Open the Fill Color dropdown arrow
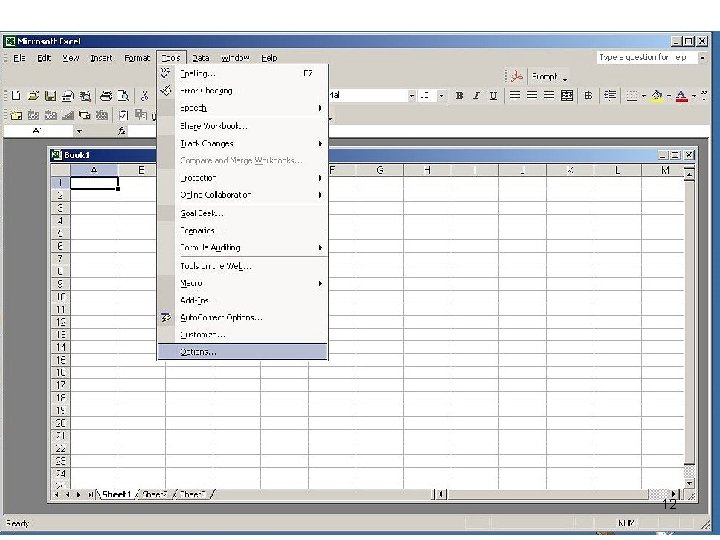Viewport: 720px width, 540px height. (669, 96)
